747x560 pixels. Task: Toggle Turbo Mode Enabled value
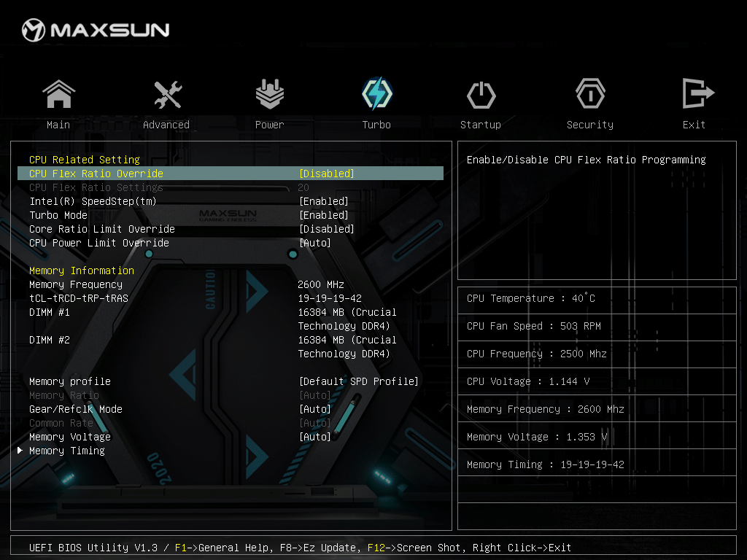point(324,215)
